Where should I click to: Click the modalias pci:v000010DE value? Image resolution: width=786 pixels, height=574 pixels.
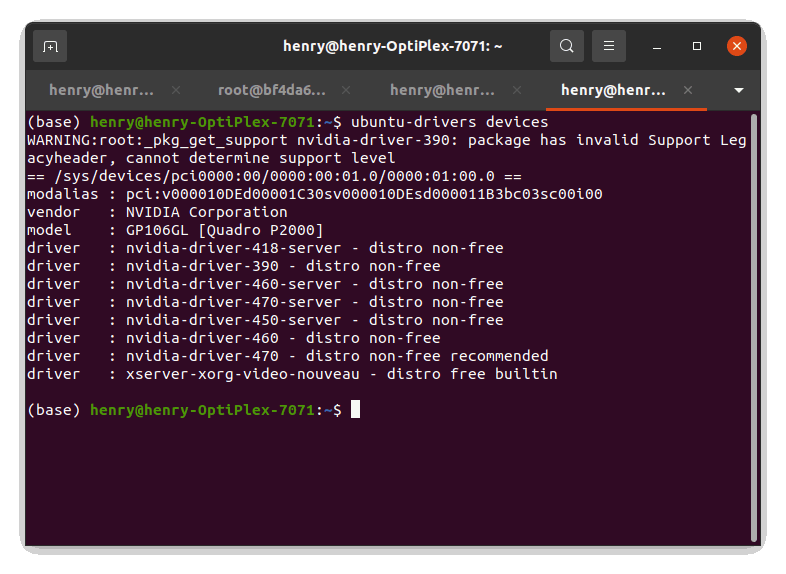[364, 195]
